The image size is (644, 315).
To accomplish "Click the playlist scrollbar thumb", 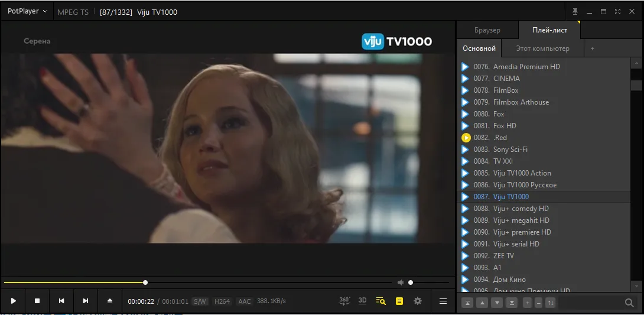I will (x=636, y=85).
